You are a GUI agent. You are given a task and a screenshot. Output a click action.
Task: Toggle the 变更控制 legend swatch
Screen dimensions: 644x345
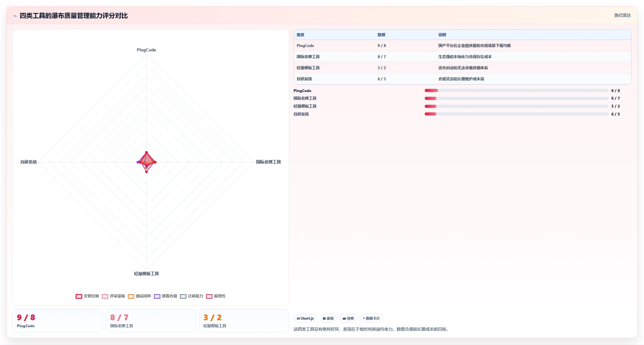pyautogui.click(x=79, y=296)
